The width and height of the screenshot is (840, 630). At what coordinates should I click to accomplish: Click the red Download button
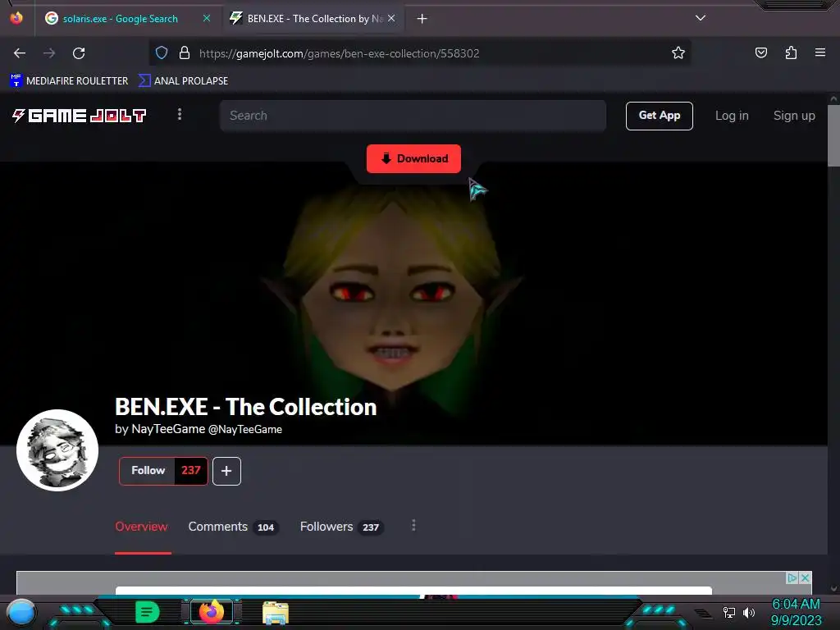[x=413, y=158]
